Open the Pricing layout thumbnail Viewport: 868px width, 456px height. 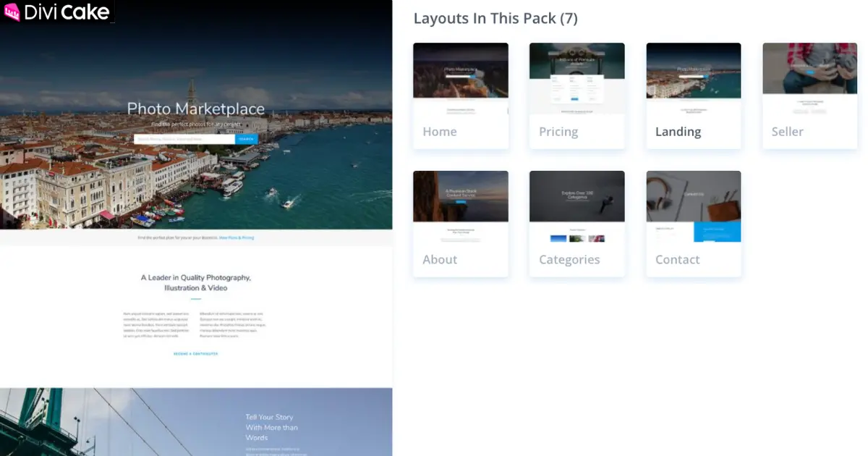576,79
